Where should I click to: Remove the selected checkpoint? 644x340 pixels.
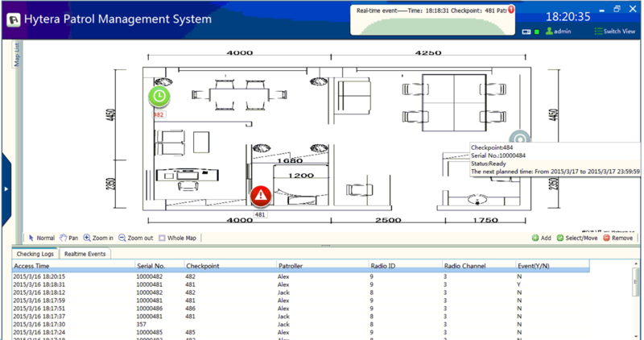pyautogui.click(x=617, y=238)
